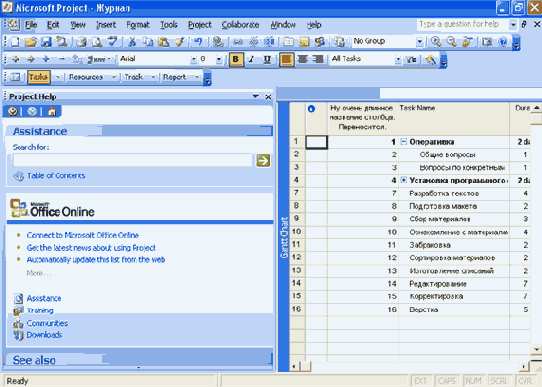
Task: Undo the last action with Undo icon
Action: click(x=198, y=42)
